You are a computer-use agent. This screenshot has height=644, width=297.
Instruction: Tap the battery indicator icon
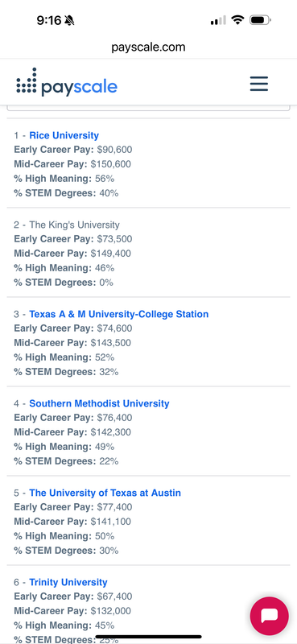[x=260, y=19]
